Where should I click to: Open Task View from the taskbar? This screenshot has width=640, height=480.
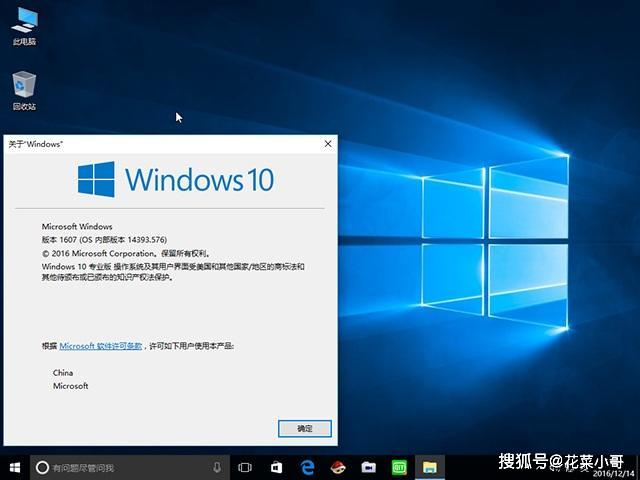pos(246,467)
